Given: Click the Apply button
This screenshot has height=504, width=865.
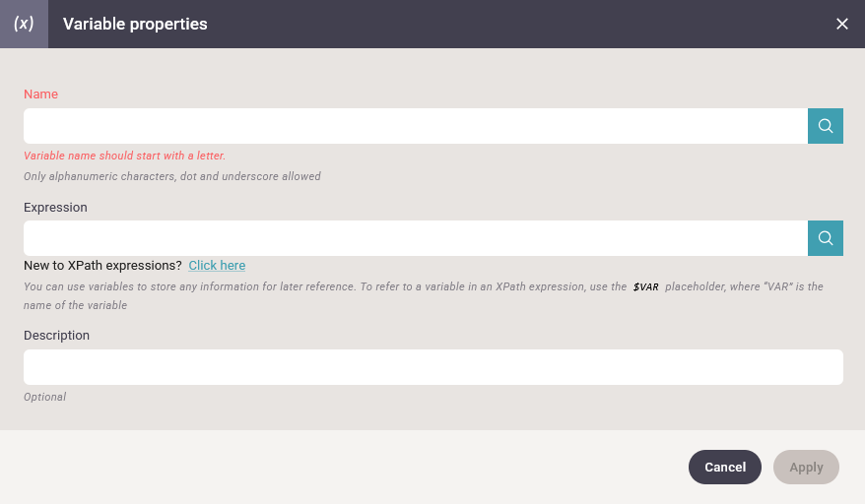Looking at the screenshot, I should [806, 467].
